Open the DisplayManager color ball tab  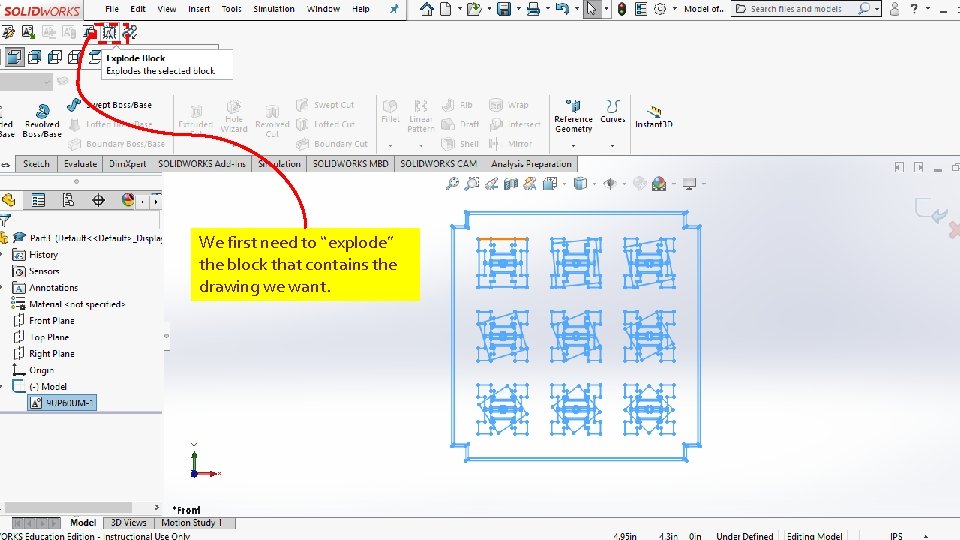pos(127,200)
